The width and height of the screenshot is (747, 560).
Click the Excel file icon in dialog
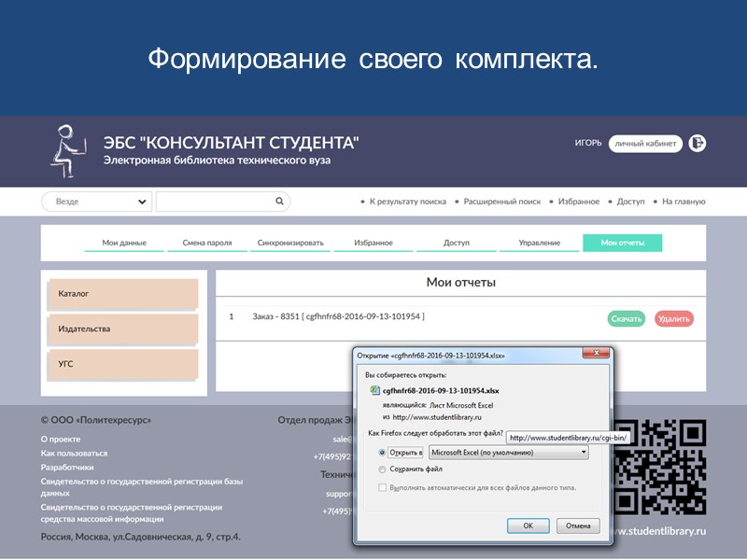point(375,390)
